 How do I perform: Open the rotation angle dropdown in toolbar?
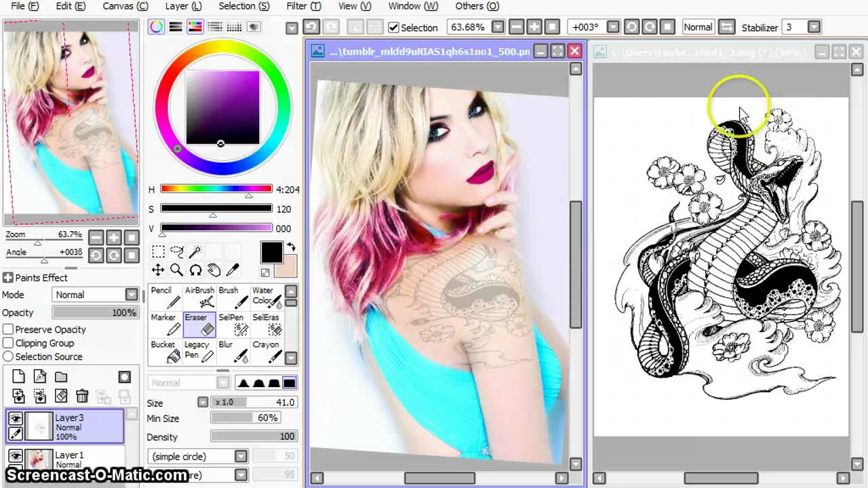tap(613, 27)
